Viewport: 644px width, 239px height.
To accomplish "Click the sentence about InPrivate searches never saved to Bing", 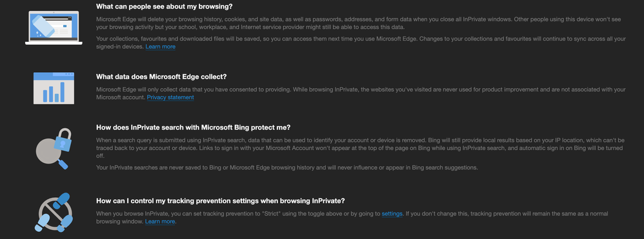I will click(x=287, y=167).
